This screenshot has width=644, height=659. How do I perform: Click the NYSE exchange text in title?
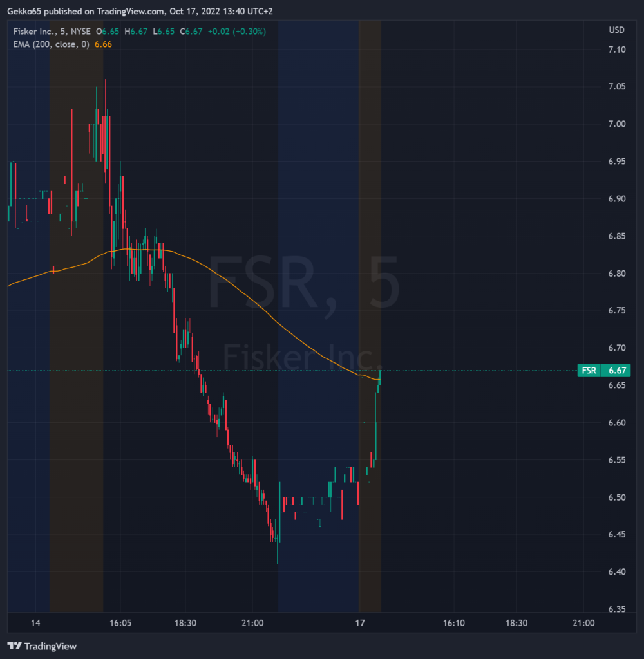coord(80,31)
